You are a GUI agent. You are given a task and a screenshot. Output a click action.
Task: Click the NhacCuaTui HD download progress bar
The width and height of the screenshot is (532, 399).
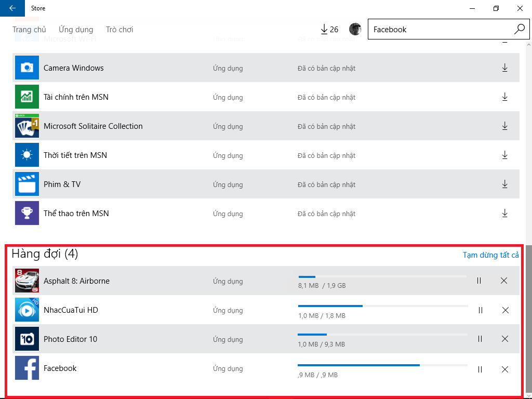[x=383, y=306]
